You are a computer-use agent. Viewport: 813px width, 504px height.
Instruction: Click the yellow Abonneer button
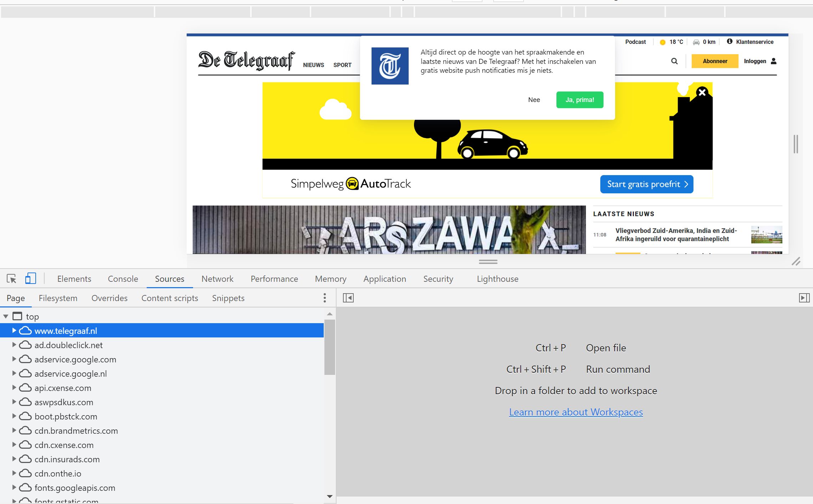point(715,61)
